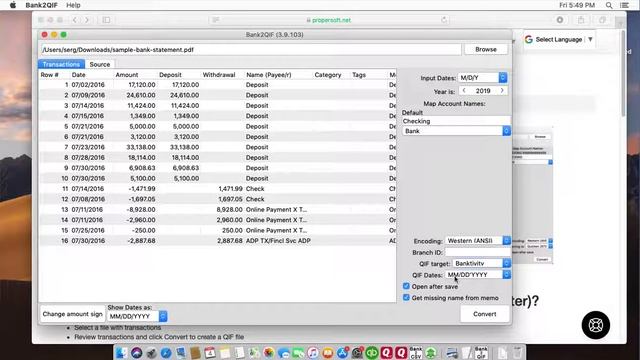Click Name (Payee/r) column header
This screenshot has height=360, width=640.
269,75
